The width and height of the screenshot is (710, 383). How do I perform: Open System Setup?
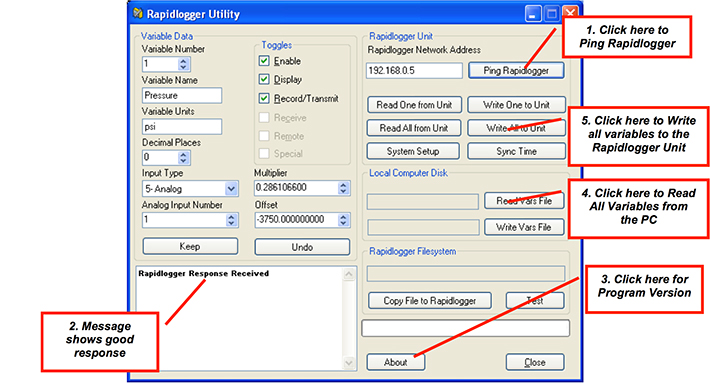click(x=413, y=151)
